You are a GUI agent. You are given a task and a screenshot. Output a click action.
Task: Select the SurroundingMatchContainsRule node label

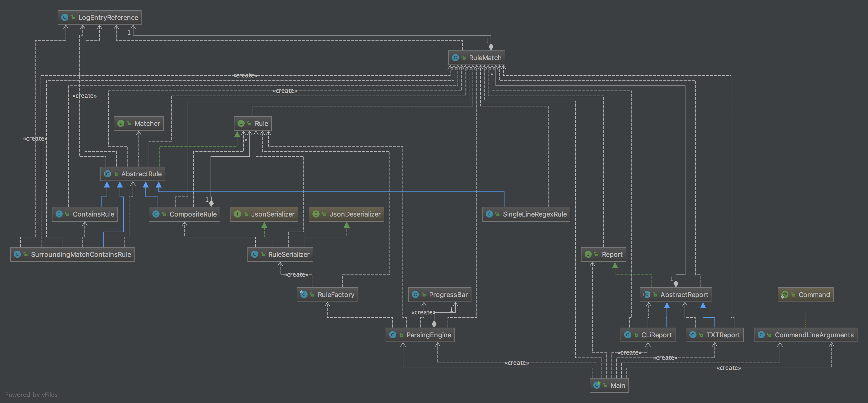click(81, 255)
